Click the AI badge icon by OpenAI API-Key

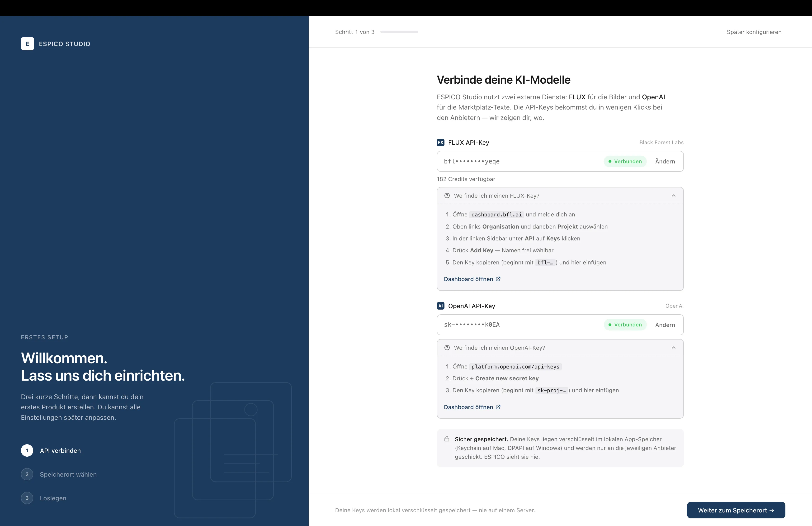(440, 306)
